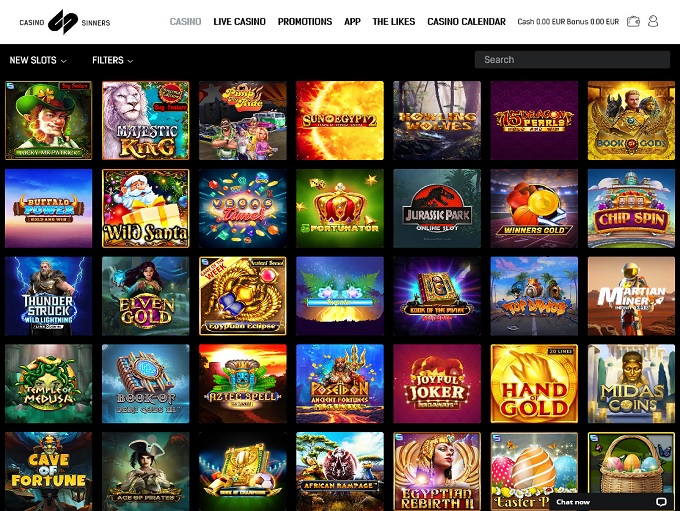Viewport: 680px width, 511px height.
Task: Open the Wild Santa game tile
Action: [x=146, y=208]
